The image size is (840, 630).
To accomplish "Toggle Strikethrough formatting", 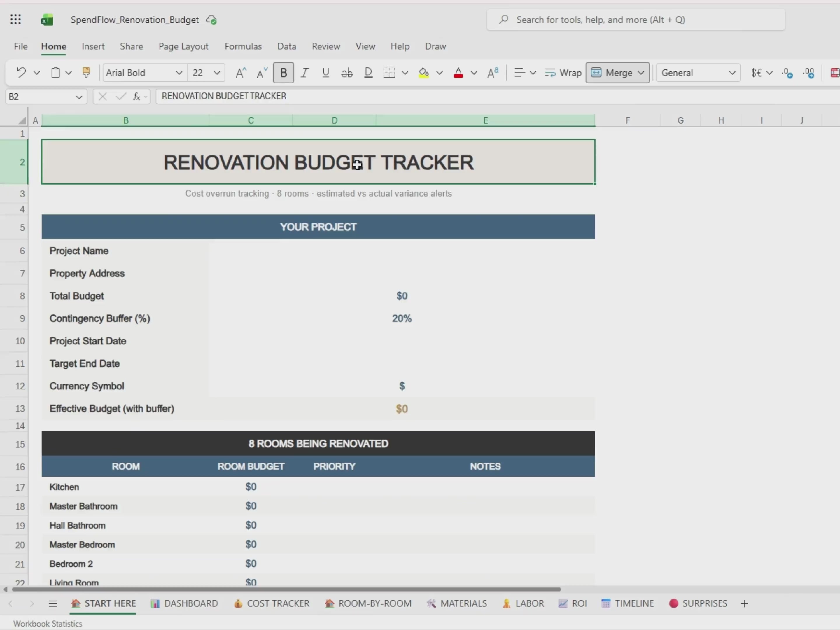I will pos(347,73).
